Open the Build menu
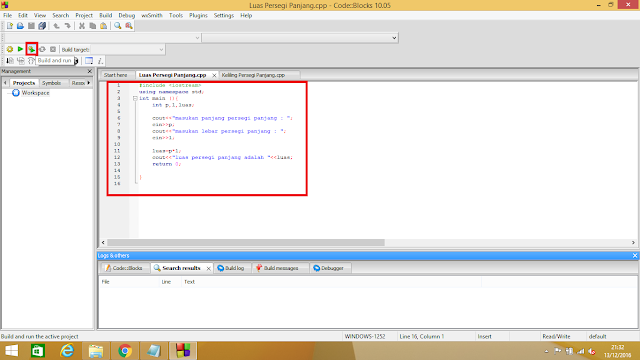The height and width of the screenshot is (360, 640). (x=106, y=16)
